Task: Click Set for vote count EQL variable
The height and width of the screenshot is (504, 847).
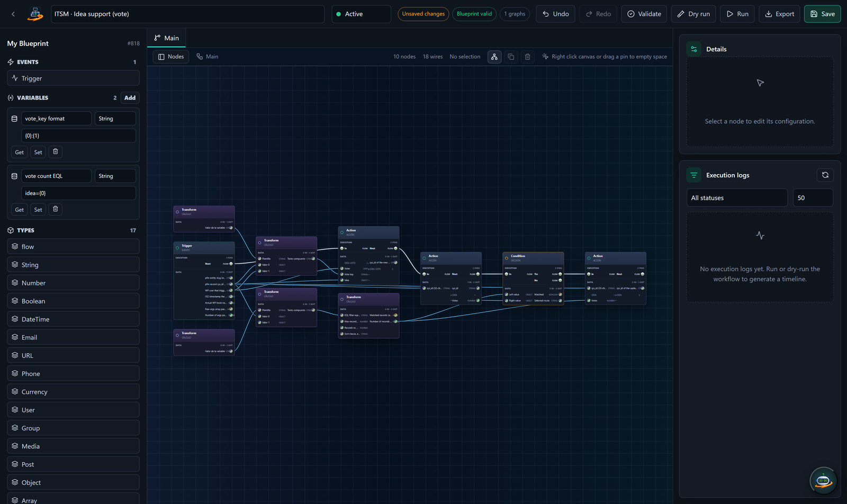Action: pos(38,210)
